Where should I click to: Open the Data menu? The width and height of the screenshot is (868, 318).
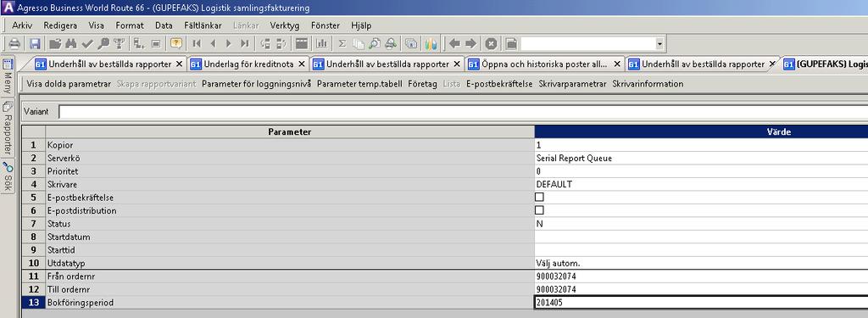click(164, 25)
